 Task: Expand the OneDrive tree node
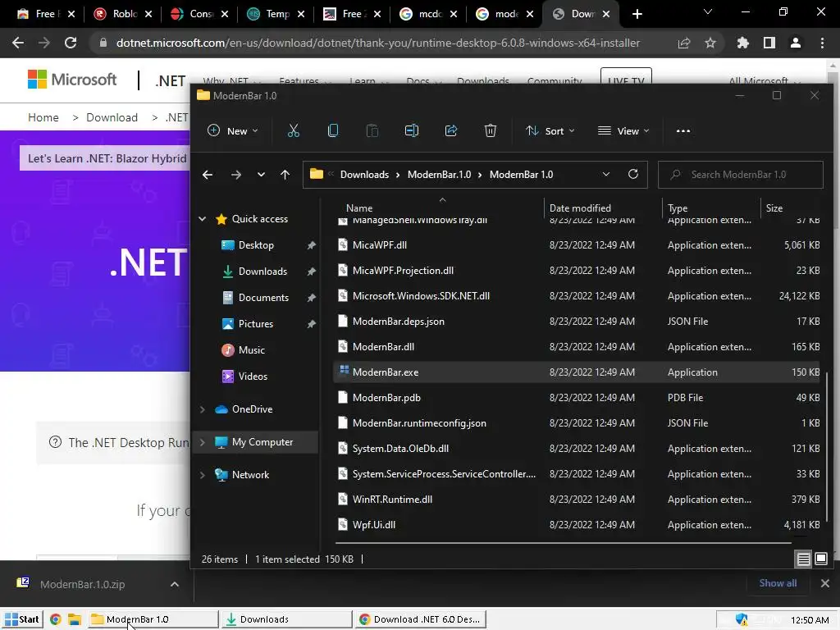[203, 409]
